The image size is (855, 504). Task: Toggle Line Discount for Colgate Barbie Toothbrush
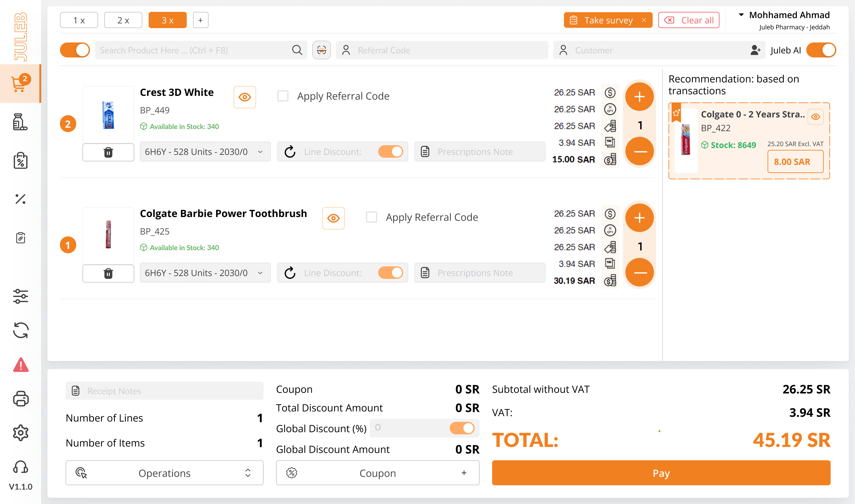point(390,273)
